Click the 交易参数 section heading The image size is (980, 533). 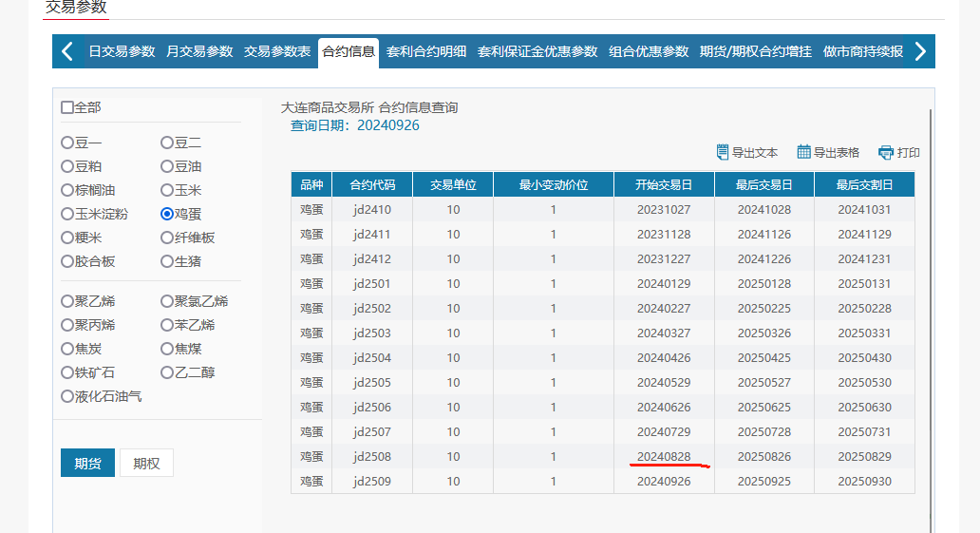pos(76,8)
